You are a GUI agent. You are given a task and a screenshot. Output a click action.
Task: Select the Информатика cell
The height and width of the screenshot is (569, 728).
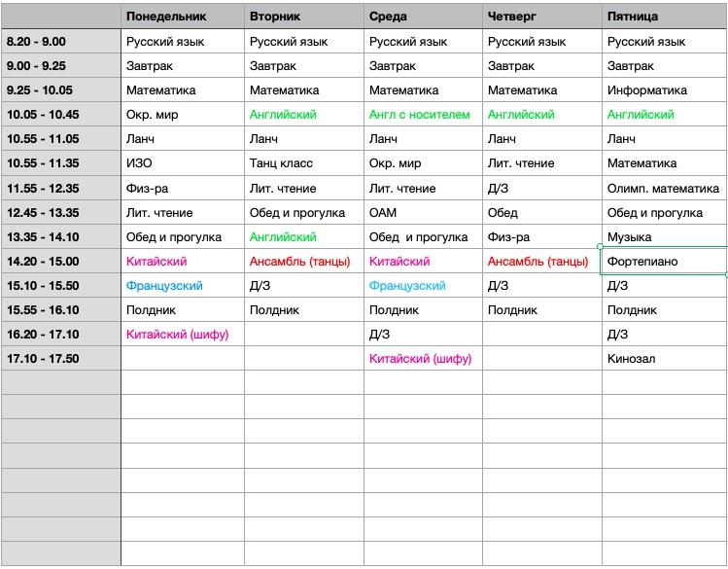point(664,90)
